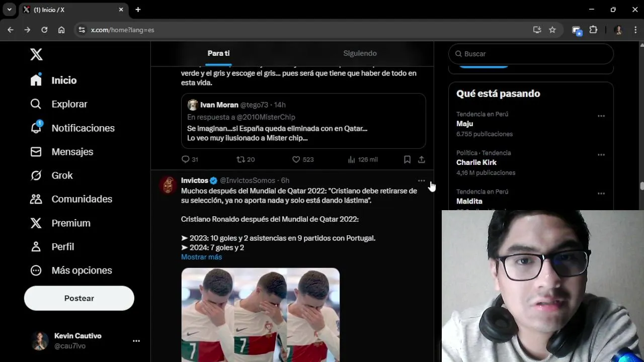Click Ivan Moran quoted post text

pos(277,133)
